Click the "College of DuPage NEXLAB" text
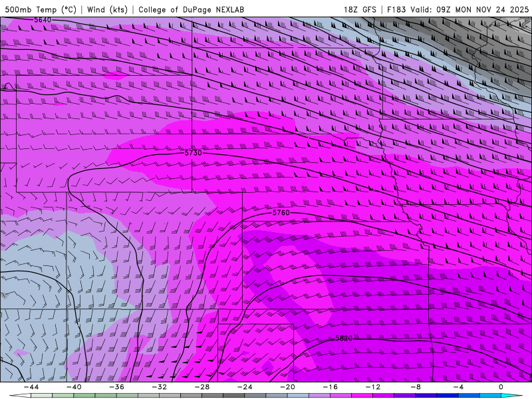Viewport: 532px width, 399px height. [x=191, y=9]
